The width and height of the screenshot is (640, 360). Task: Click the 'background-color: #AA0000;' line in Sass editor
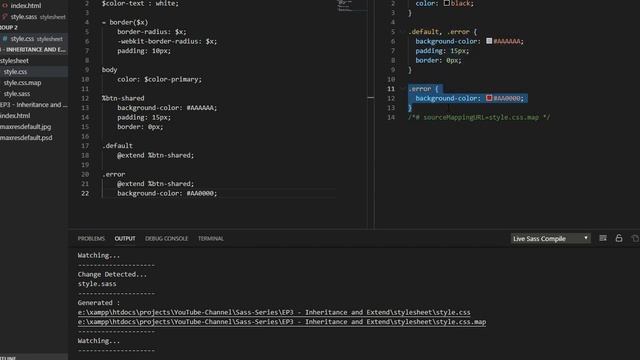point(167,193)
